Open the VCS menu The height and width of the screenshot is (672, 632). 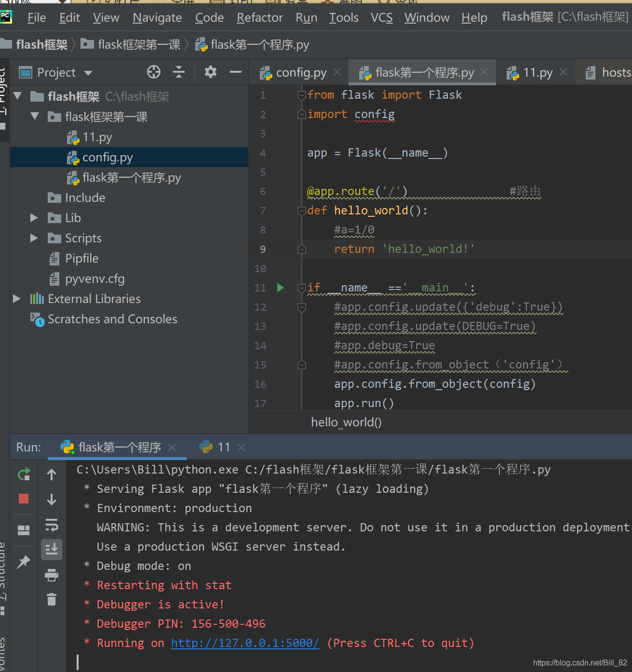382,18
